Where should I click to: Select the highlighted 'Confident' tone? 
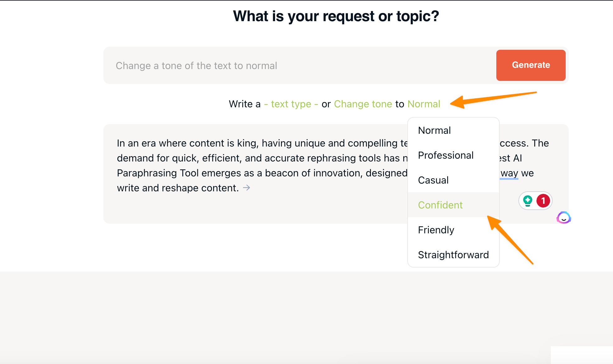(x=440, y=205)
